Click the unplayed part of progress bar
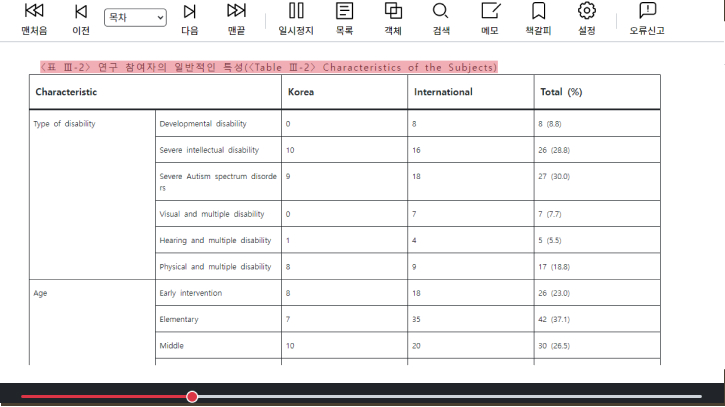This screenshot has width=725, height=407. (x=450, y=397)
